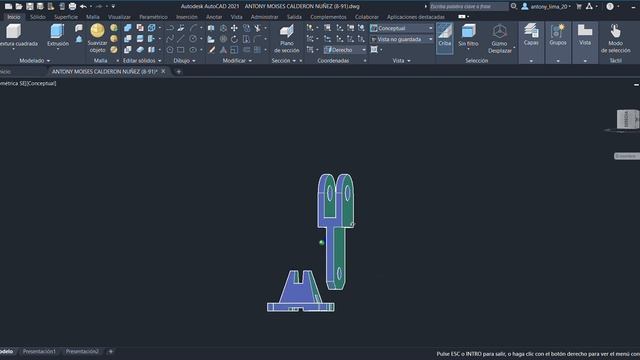
Task: Select the Gizmo Desplazar tool
Action: 500,39
